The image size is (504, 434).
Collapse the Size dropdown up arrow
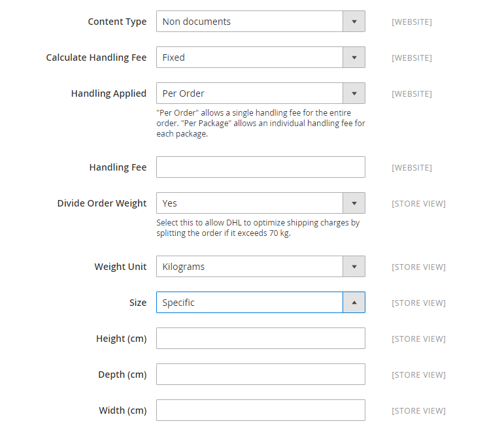pos(354,303)
